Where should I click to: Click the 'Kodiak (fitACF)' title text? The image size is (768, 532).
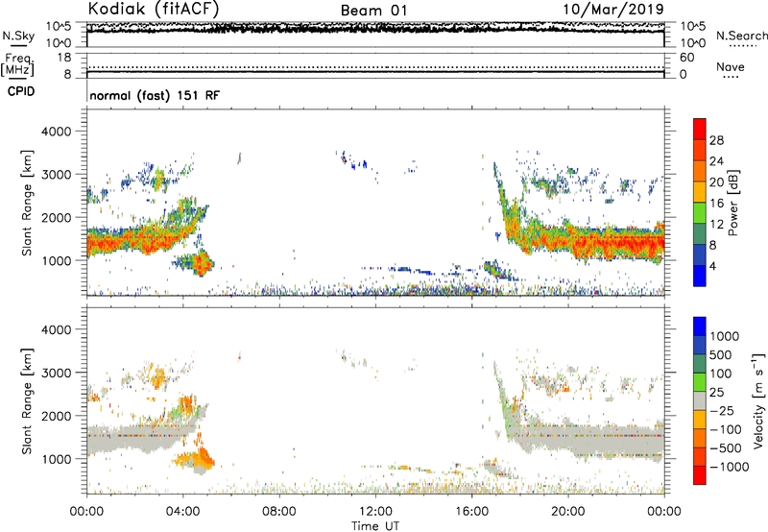click(154, 9)
